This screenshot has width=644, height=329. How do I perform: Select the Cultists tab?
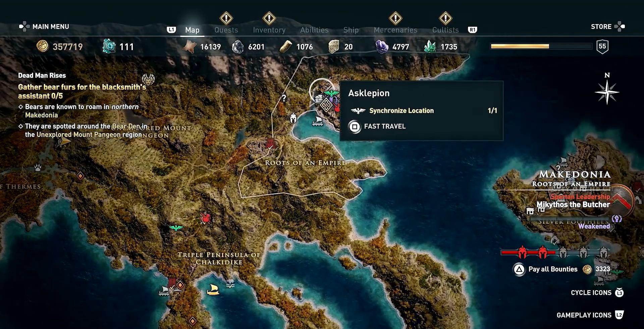click(x=445, y=30)
